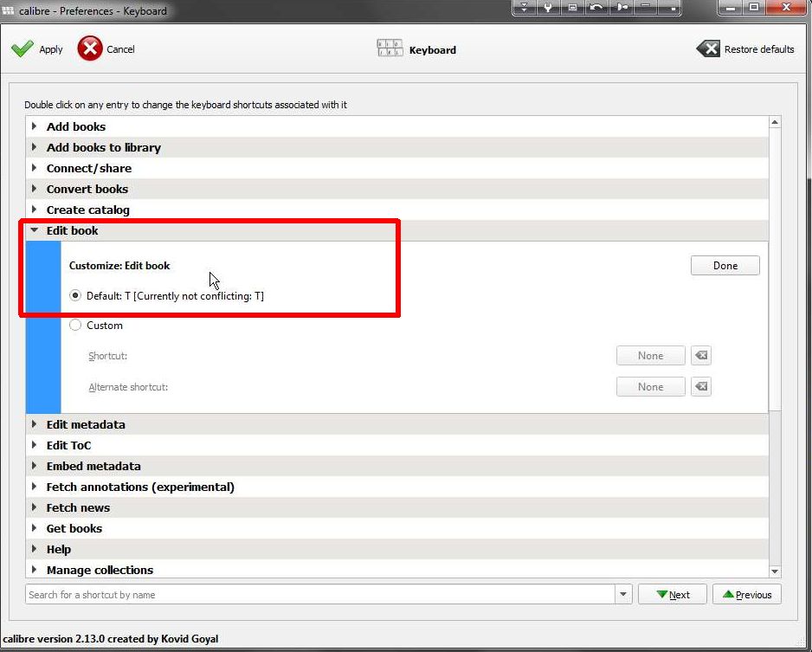Expand the Create catalog group
The width and height of the screenshot is (812, 652).
pyautogui.click(x=34, y=210)
